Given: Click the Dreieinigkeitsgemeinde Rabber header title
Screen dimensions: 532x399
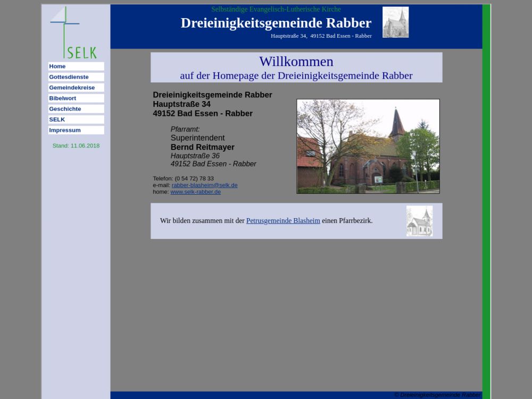Looking at the screenshot, I should coord(276,23).
